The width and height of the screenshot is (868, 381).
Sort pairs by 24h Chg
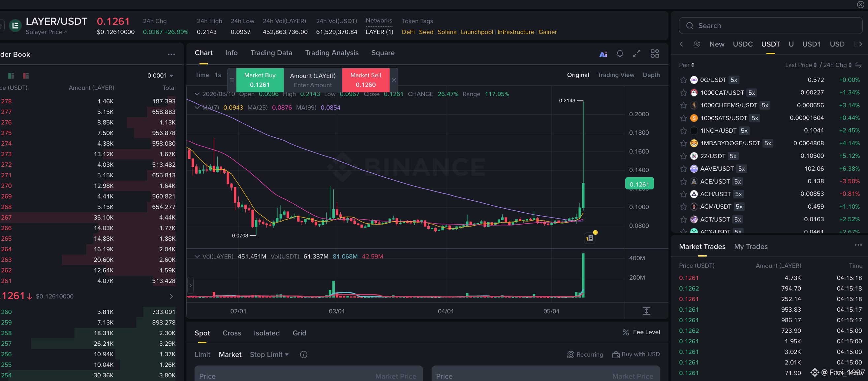[837, 65]
